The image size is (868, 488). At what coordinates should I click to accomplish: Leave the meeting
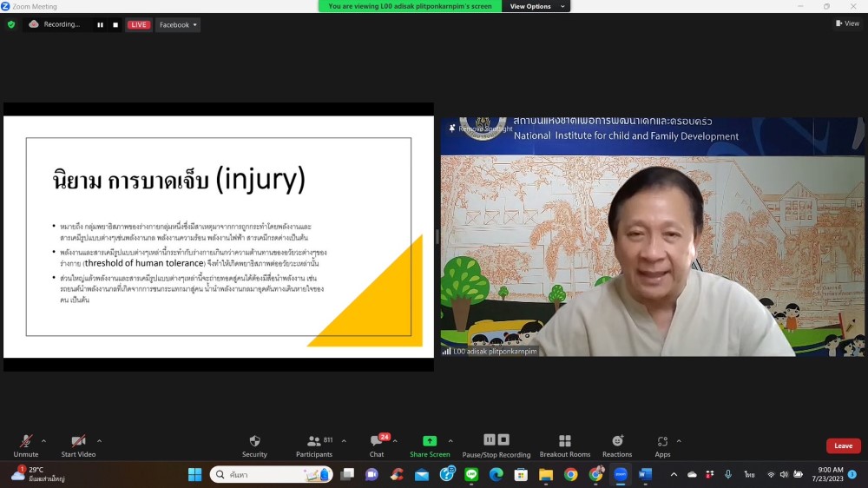(x=843, y=445)
